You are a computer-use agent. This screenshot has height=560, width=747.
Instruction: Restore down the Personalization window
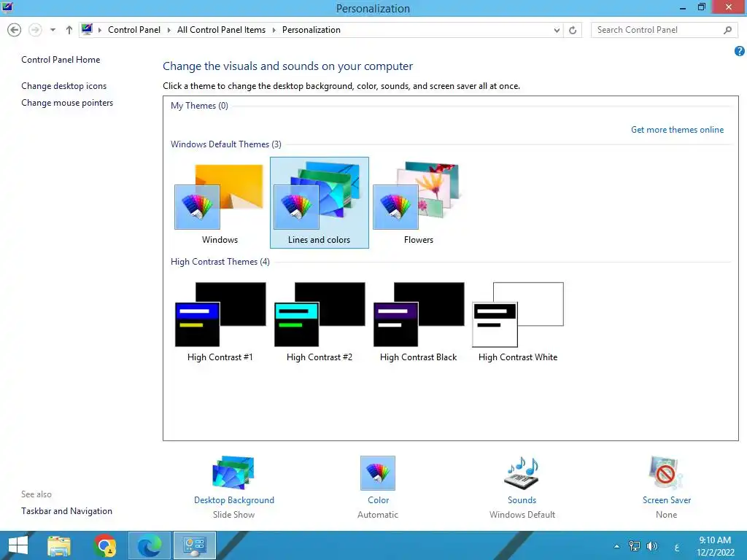701,7
